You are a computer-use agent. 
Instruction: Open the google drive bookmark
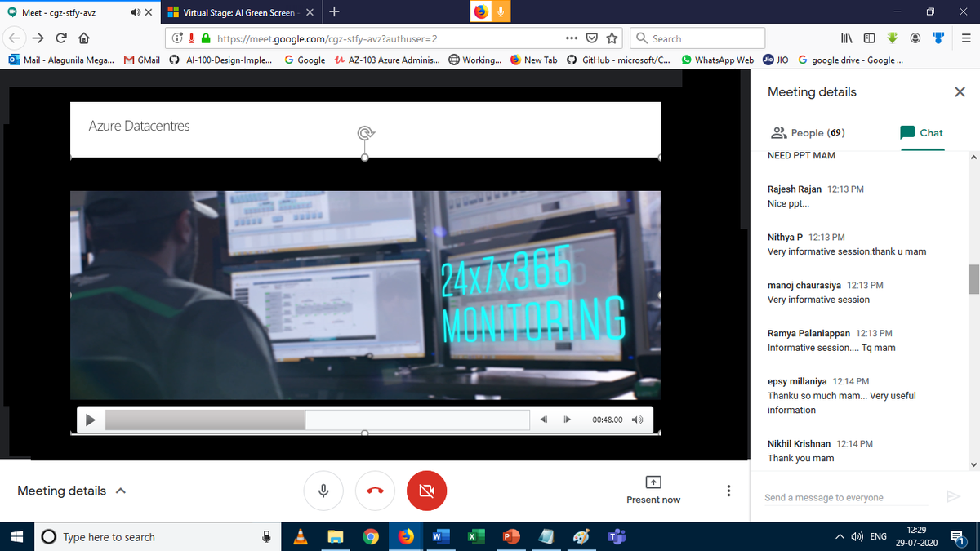[x=850, y=60]
